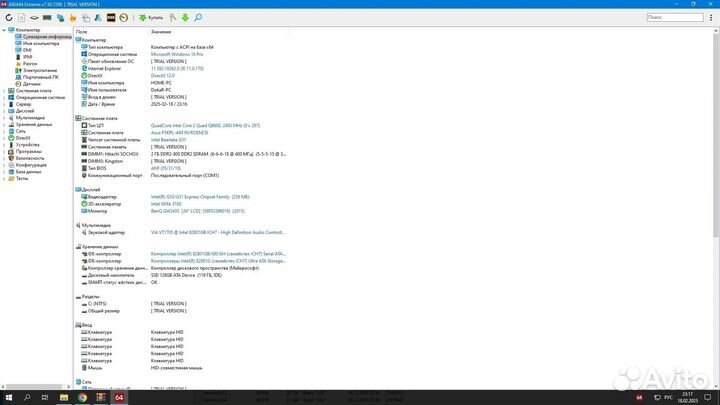Open the OSD black monitor toolbar icon
720x405 pixels.
(110, 17)
